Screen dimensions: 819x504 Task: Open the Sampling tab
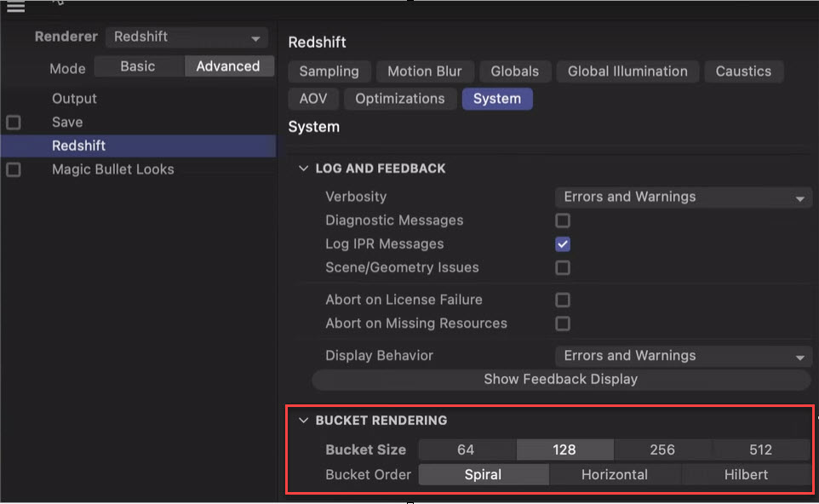tap(329, 72)
